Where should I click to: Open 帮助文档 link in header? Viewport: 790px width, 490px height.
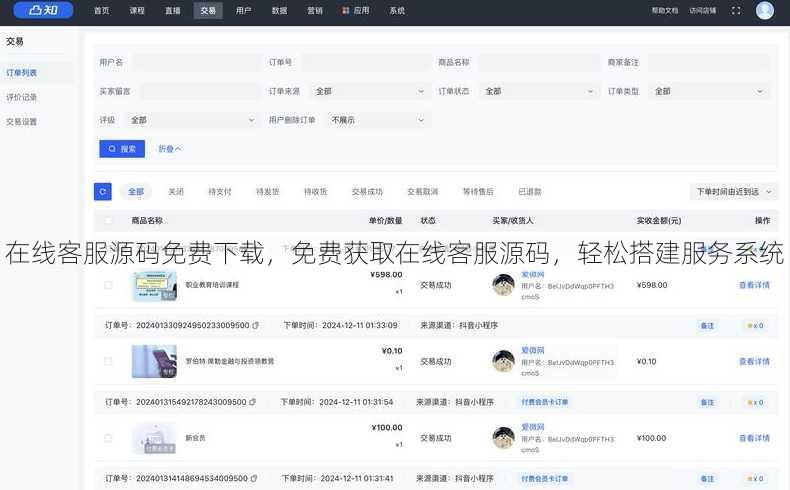[665, 11]
